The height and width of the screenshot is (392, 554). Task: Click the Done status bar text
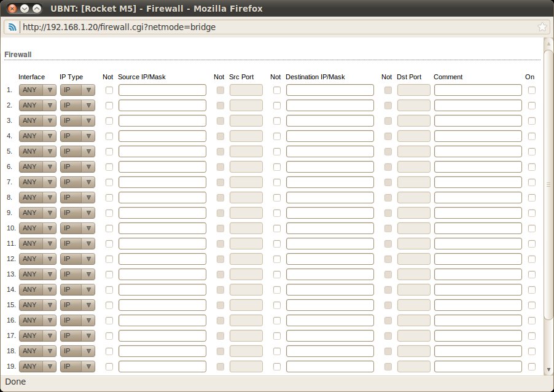click(x=15, y=382)
